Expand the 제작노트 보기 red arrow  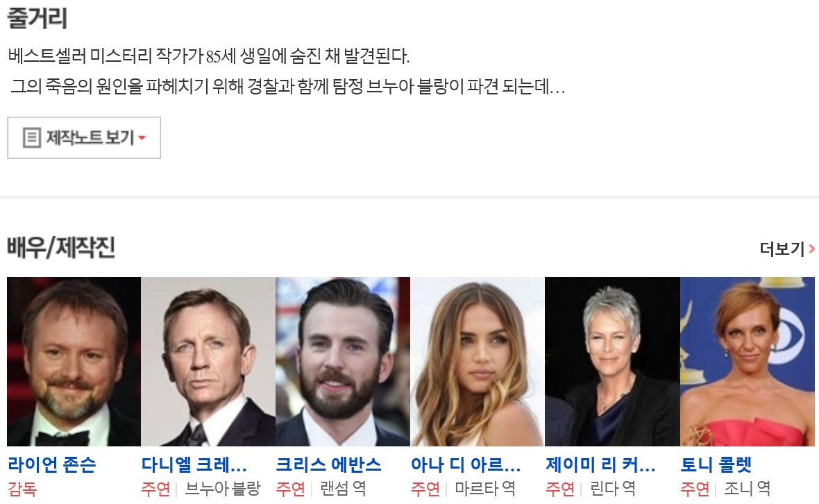click(142, 138)
